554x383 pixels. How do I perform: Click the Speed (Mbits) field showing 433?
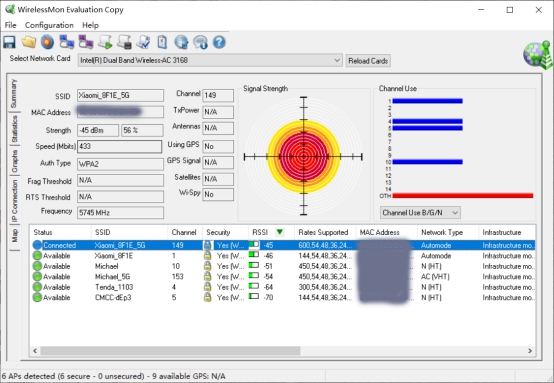click(120, 146)
